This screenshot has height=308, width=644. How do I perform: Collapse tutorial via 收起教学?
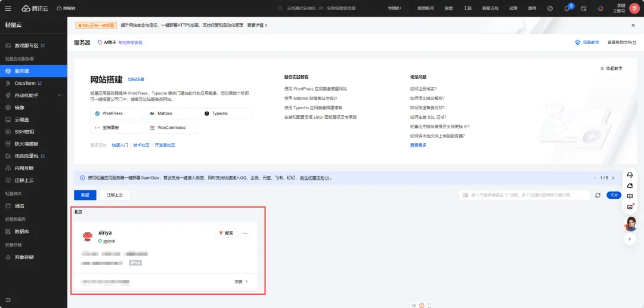(x=612, y=68)
